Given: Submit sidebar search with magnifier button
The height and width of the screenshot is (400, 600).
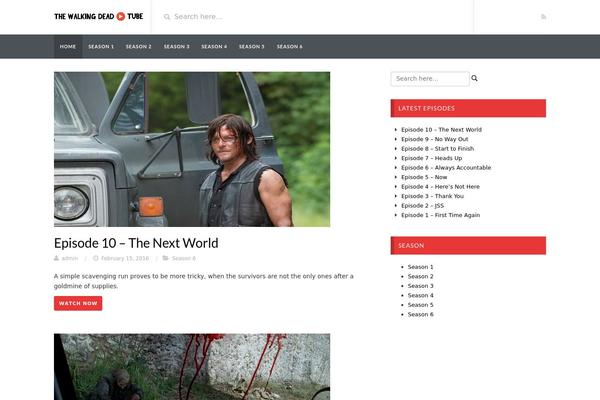Looking at the screenshot, I should (474, 78).
